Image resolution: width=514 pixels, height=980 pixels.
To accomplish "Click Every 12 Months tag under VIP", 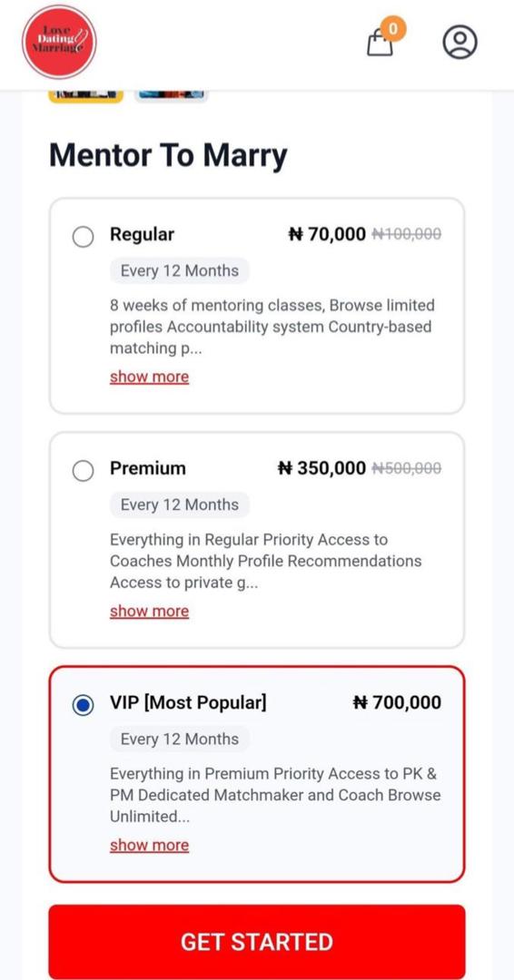I will pos(180,739).
